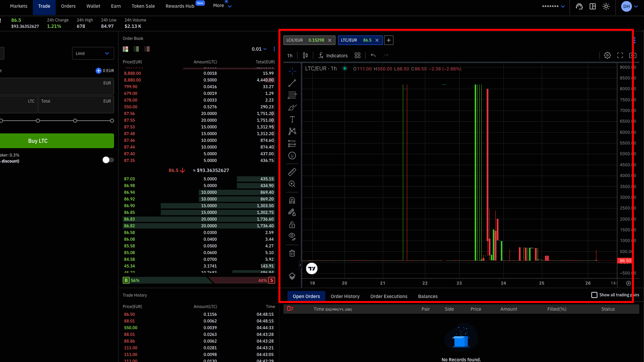Cancel all open orders icon
644x362 pixels.
(x=290, y=309)
